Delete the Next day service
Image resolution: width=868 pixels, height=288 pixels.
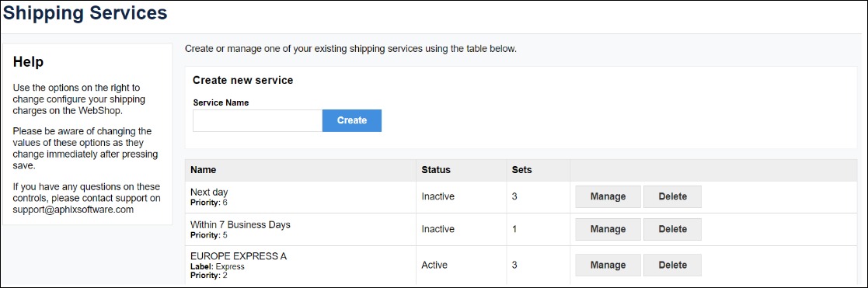[x=673, y=197]
